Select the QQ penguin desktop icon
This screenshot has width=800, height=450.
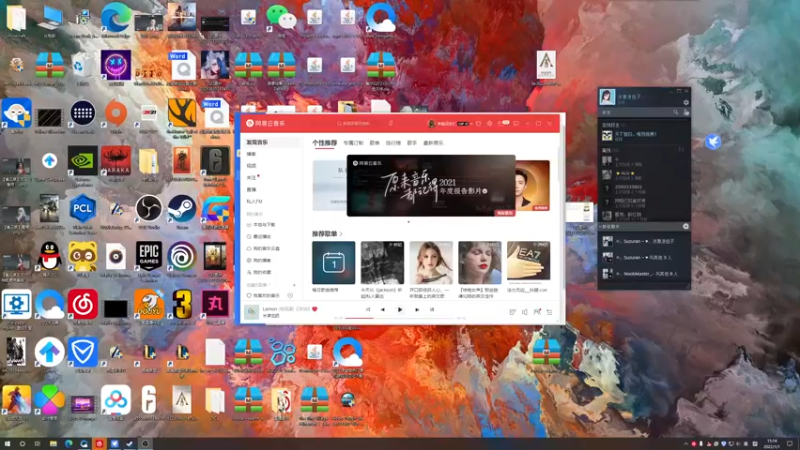[x=49, y=256]
